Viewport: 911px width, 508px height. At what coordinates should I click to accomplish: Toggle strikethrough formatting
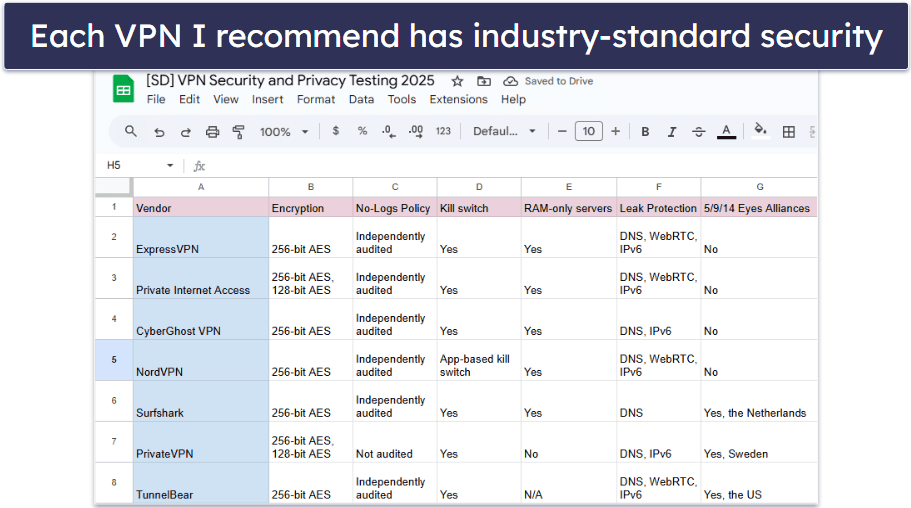click(x=698, y=132)
